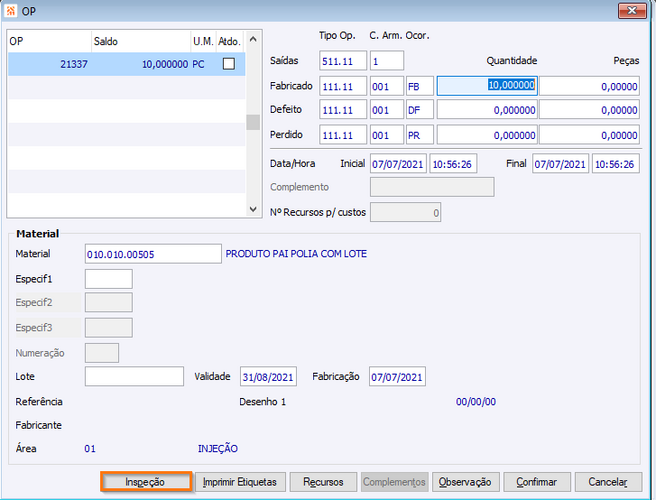Click the OP list scrollbar thumb
The width and height of the screenshot is (656, 500).
253,122
